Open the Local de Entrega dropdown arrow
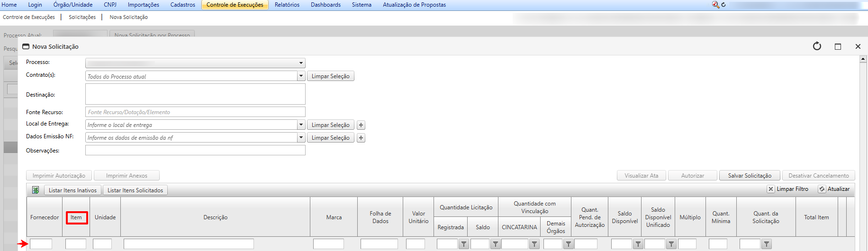868x251 pixels. (301, 125)
